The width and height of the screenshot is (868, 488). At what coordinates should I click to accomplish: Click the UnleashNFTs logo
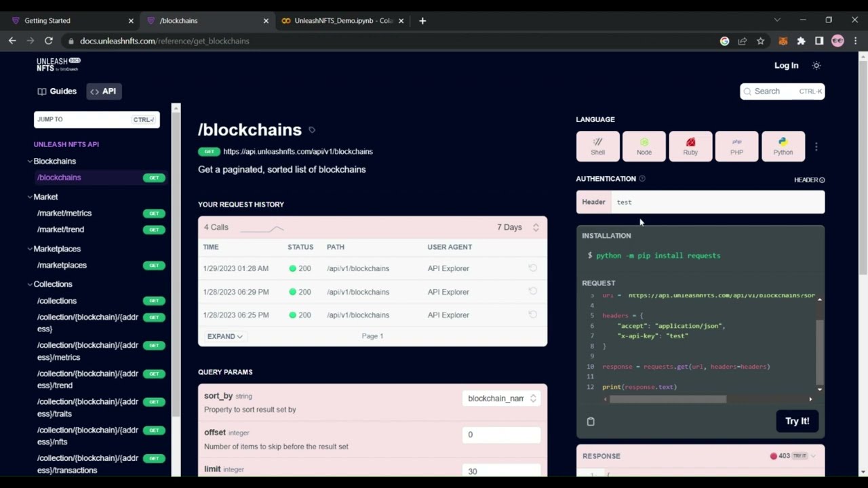click(x=58, y=65)
